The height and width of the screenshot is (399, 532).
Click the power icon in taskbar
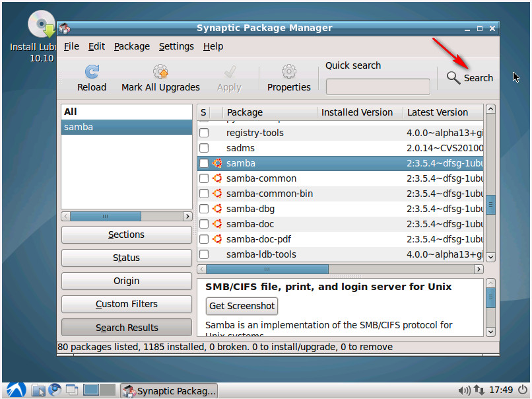point(523,390)
